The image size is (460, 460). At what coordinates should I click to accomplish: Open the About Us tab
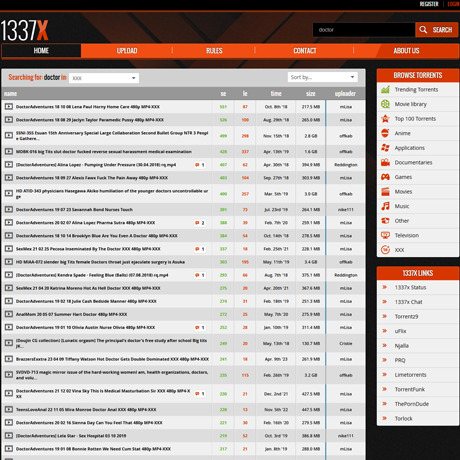tap(406, 51)
